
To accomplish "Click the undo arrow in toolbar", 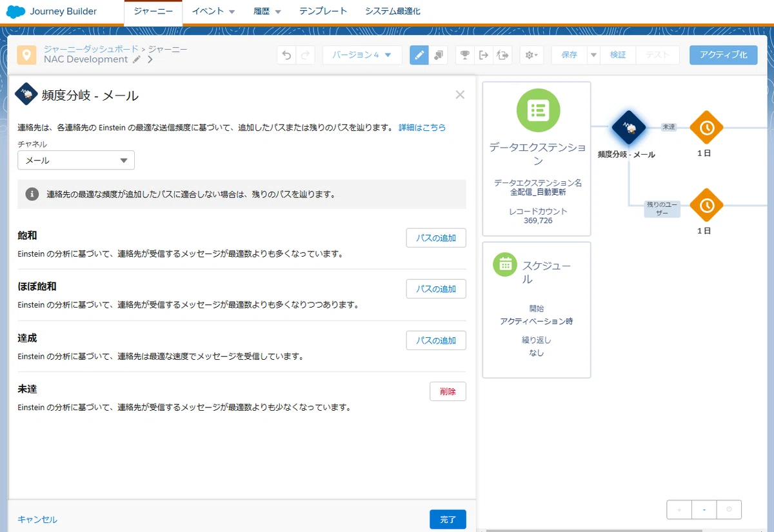I will coord(286,55).
